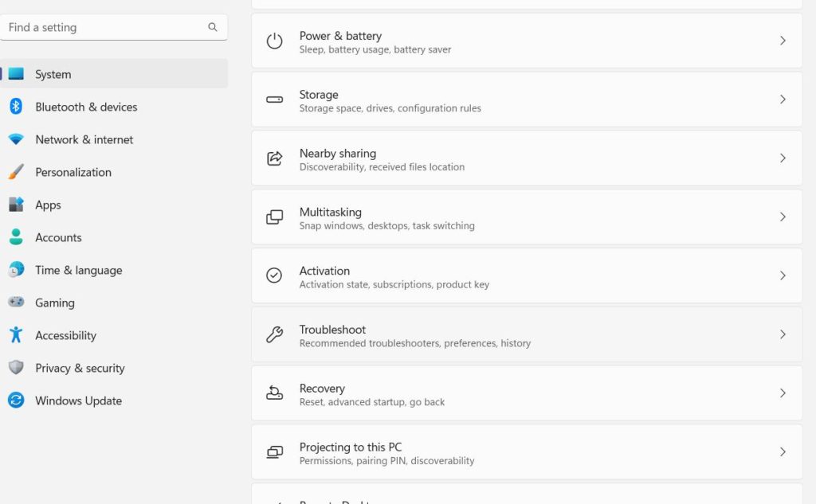Click the Projecting to this PC icon

274,452
